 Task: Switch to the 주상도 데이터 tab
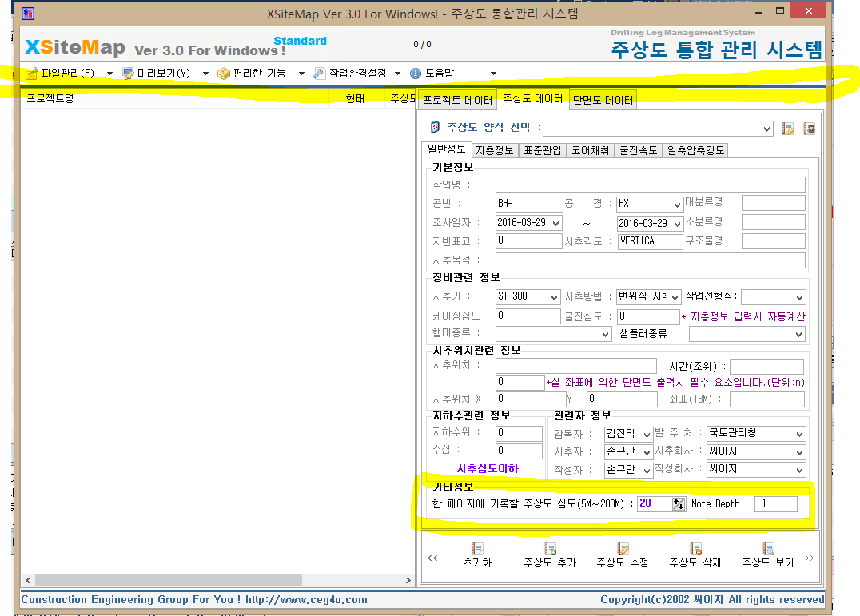(x=532, y=98)
